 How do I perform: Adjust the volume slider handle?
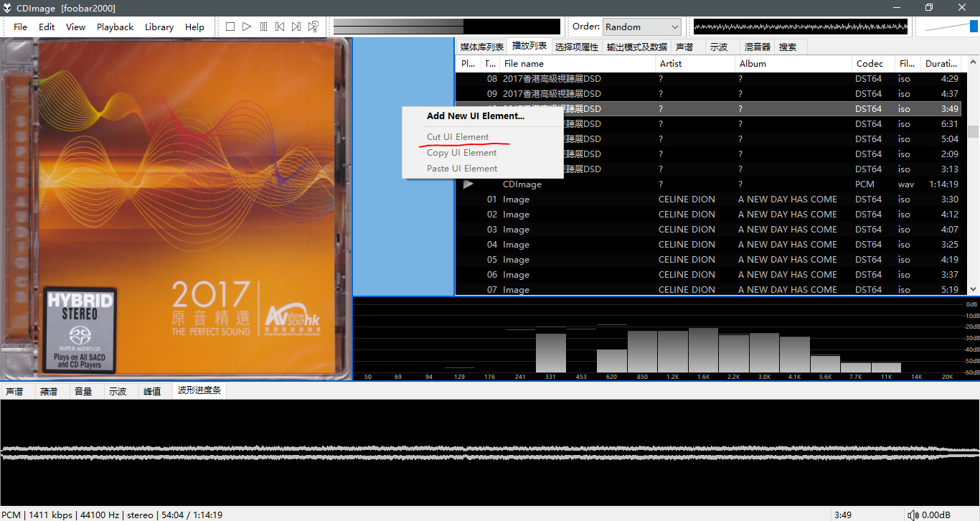point(974,27)
